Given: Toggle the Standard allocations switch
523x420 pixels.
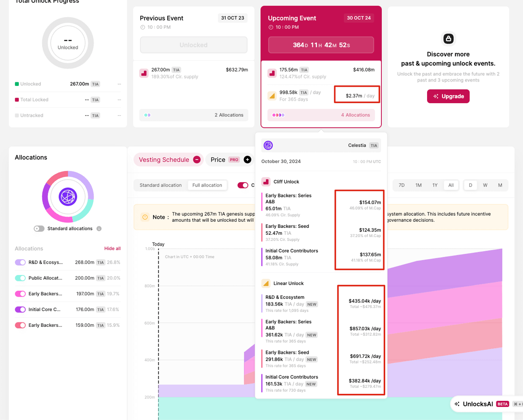Looking at the screenshot, I should 39,229.
